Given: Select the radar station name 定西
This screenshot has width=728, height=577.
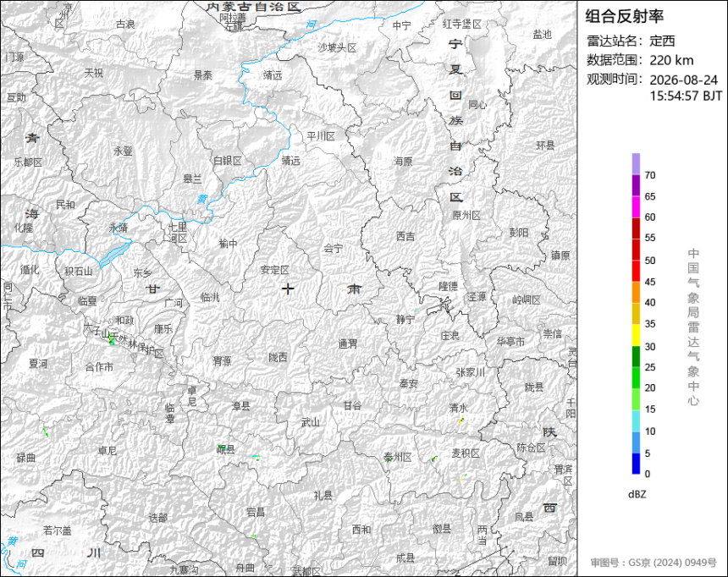Looking at the screenshot, I should tap(662, 41).
